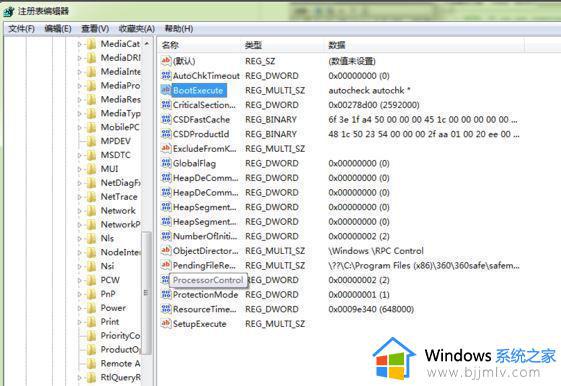Image resolution: width=561 pixels, height=386 pixels.
Task: Click the string icon of SetupExecute
Action: (166, 324)
